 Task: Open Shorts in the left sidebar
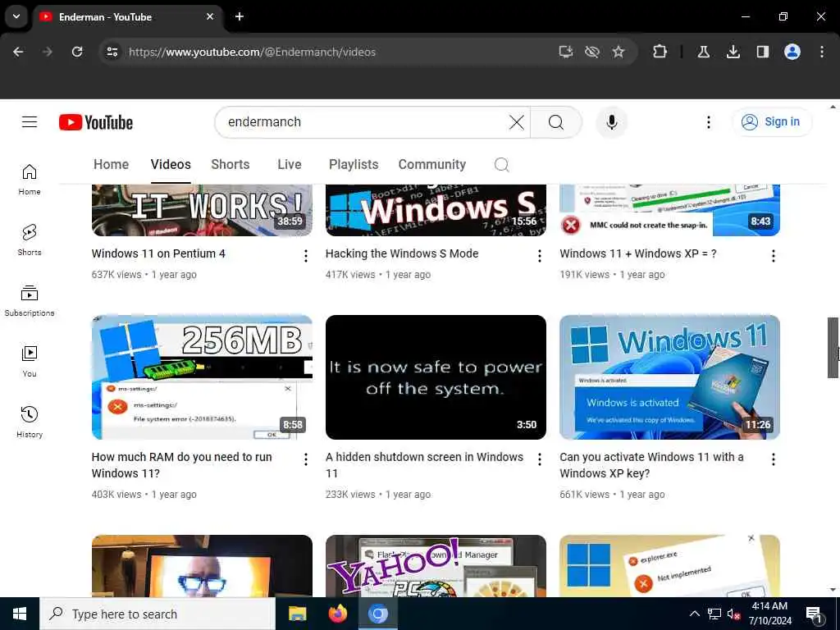(x=30, y=240)
